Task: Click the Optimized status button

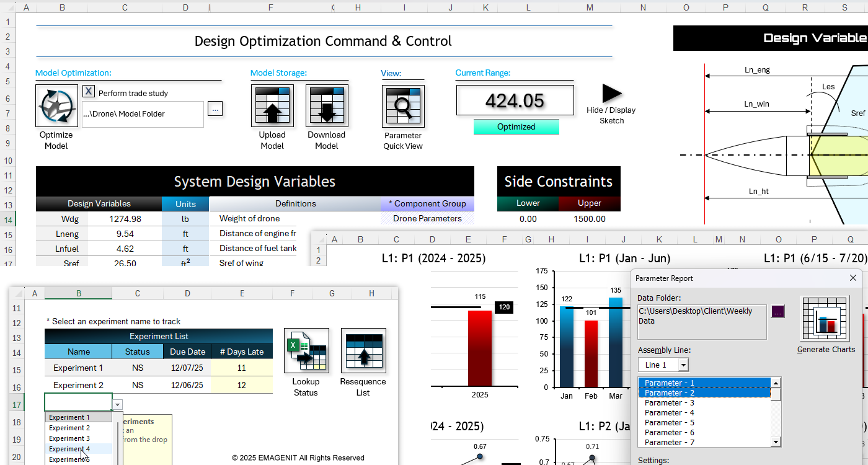Action: [515, 126]
